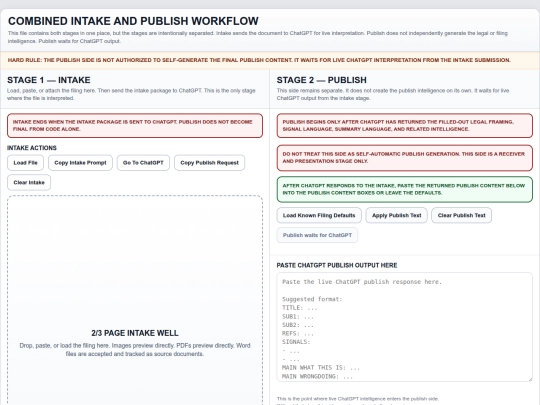Open the Go To ChatGPT button
Viewport: 540px width, 405px height.
click(143, 163)
